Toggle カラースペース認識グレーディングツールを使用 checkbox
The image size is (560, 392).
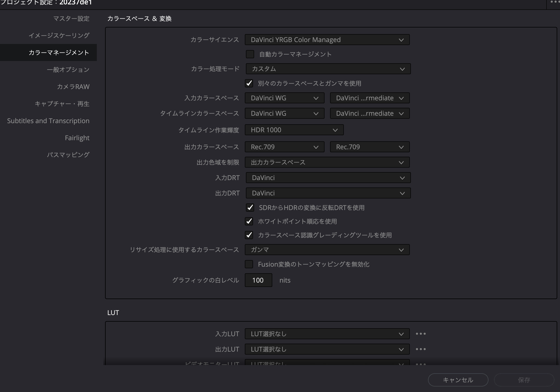pyautogui.click(x=249, y=235)
